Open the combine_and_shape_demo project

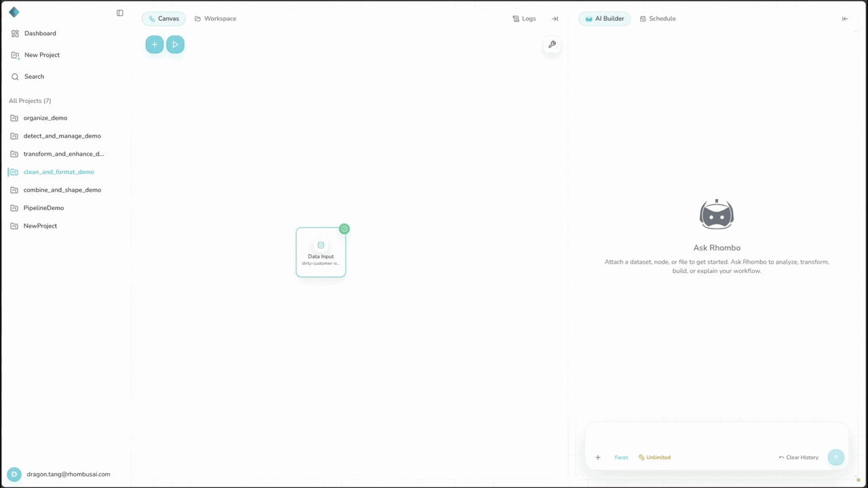[x=62, y=190]
